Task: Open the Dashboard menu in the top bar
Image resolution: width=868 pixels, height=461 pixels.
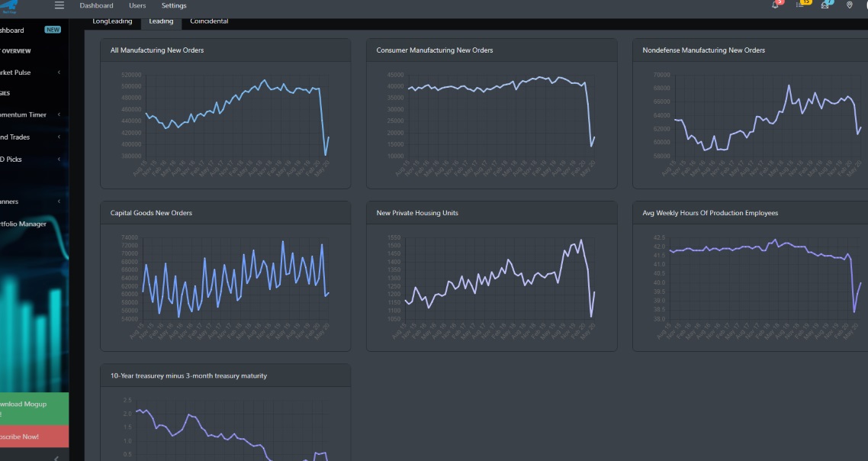Action: click(x=96, y=5)
